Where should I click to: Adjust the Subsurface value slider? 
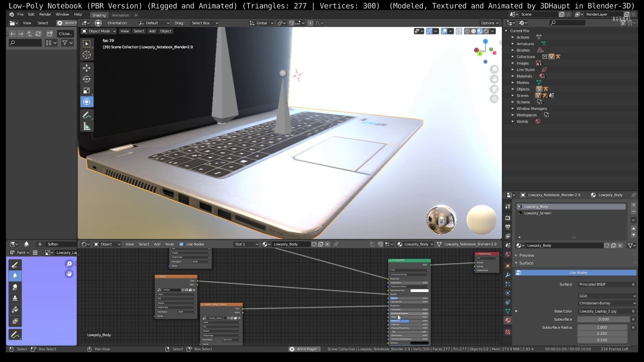coord(603,319)
